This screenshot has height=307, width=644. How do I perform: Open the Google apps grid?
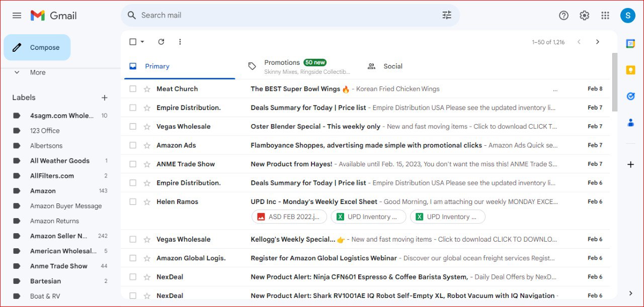pos(605,16)
